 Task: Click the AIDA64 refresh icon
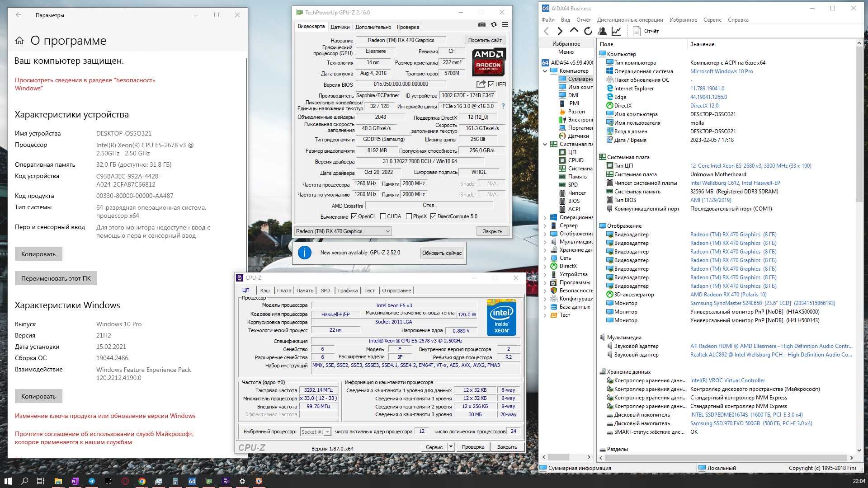[x=588, y=31]
